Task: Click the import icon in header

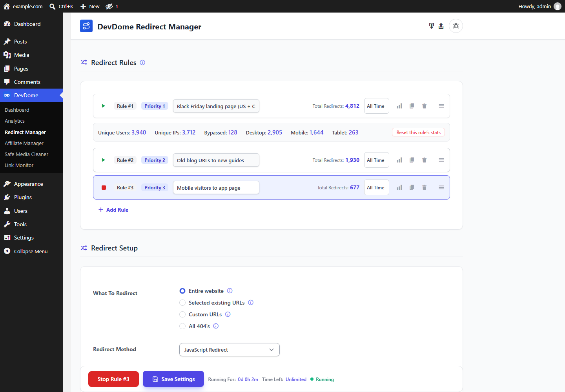Action: pyautogui.click(x=432, y=26)
